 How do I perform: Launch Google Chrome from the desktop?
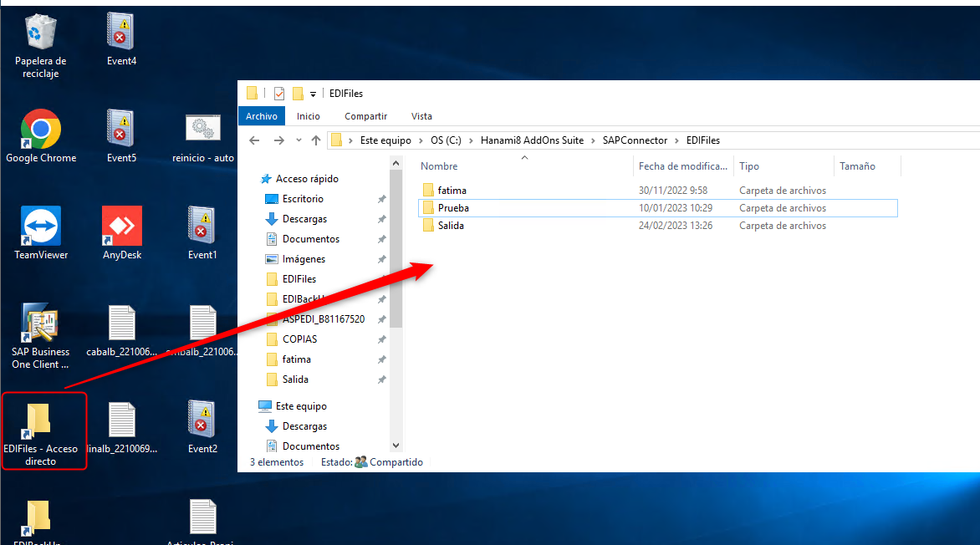[x=41, y=137]
